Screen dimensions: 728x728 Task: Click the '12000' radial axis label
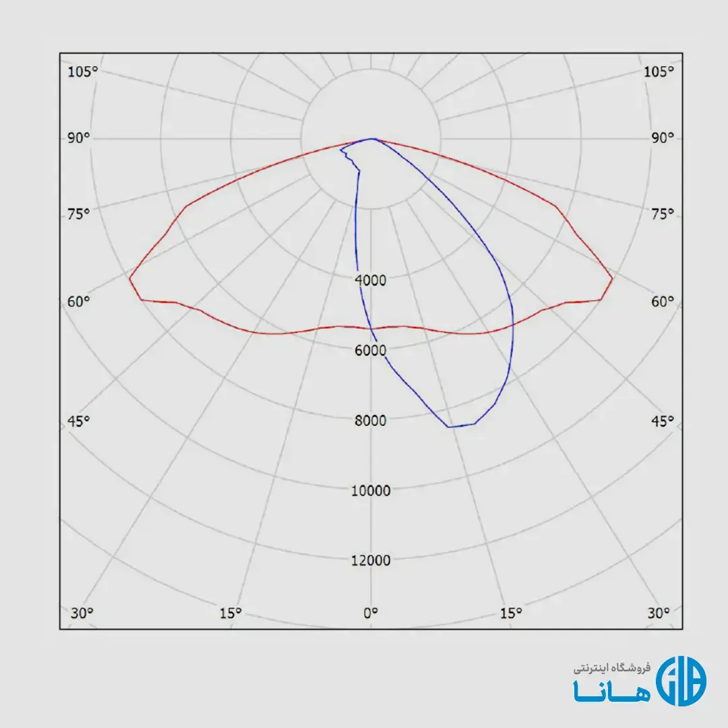click(371, 560)
